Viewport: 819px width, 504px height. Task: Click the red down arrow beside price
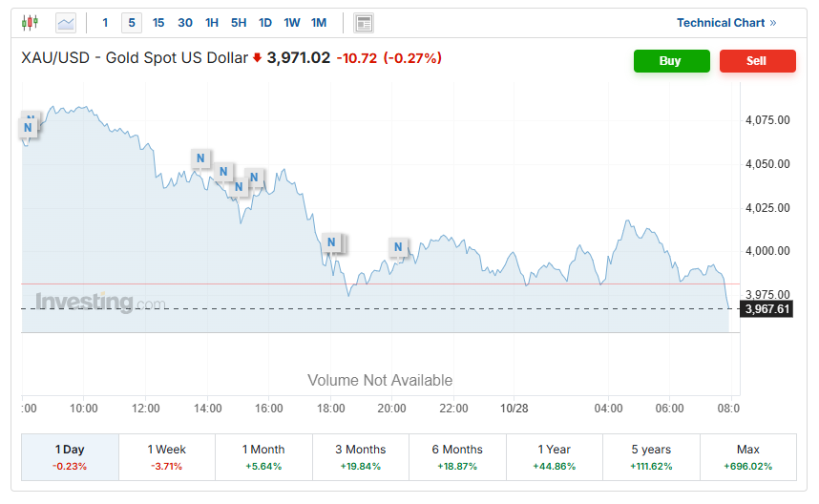pyautogui.click(x=257, y=58)
